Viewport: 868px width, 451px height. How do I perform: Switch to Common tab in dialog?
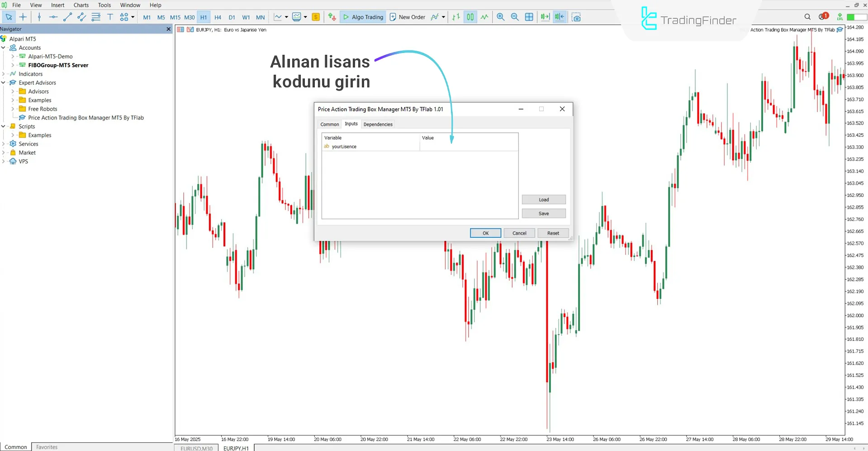(x=330, y=124)
